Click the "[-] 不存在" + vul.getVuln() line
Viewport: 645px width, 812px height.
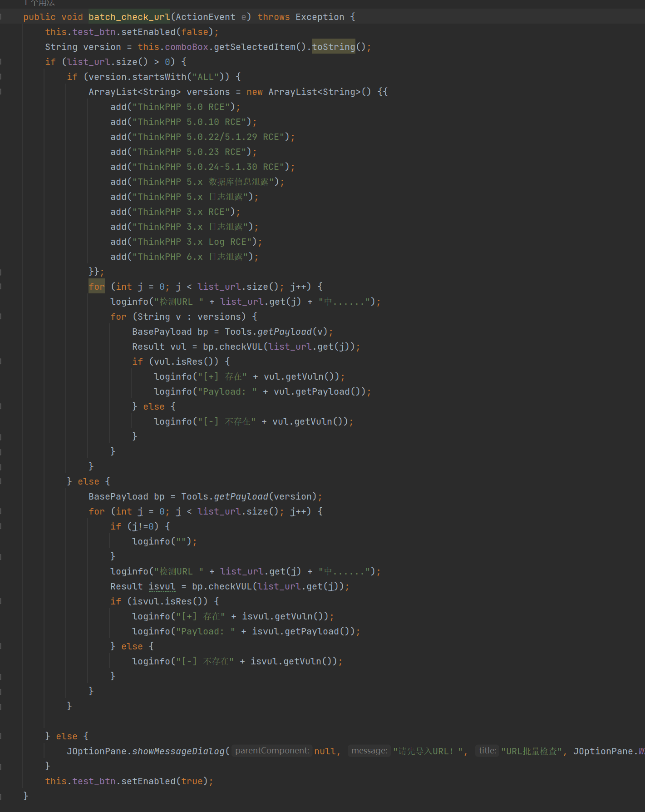(x=253, y=421)
